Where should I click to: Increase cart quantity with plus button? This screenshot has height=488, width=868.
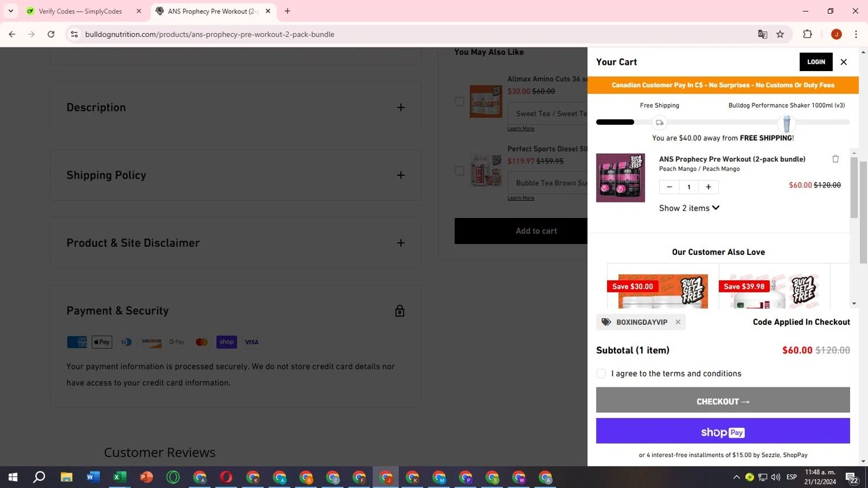tap(708, 187)
